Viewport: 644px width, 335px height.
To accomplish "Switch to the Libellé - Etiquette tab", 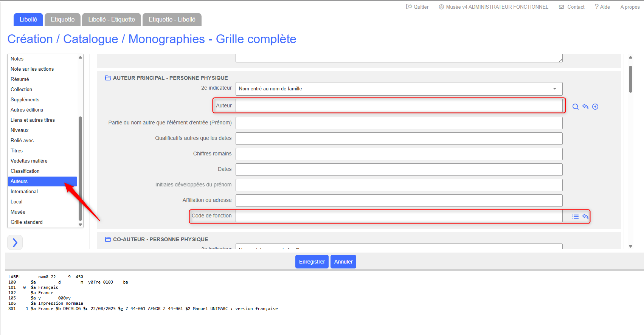I will coord(112,20).
